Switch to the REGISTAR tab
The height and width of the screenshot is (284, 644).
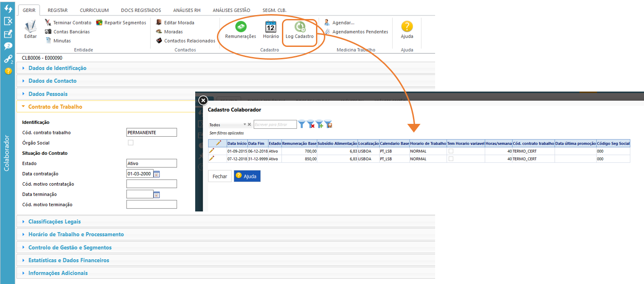pos(58,10)
